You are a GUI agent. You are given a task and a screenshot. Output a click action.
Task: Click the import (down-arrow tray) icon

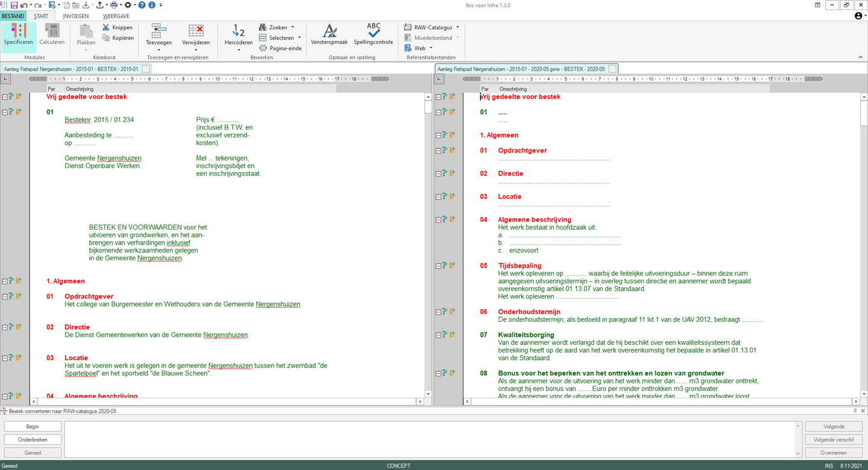click(86, 5)
